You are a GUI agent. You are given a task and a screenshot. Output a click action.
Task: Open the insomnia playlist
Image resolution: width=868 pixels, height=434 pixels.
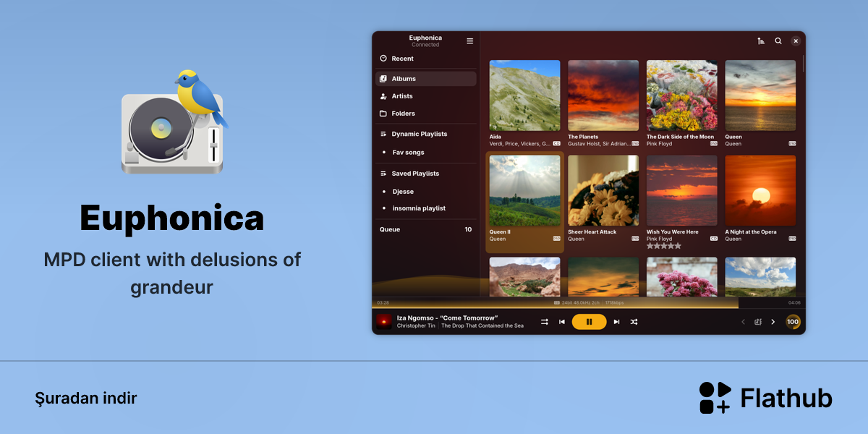(x=426, y=208)
